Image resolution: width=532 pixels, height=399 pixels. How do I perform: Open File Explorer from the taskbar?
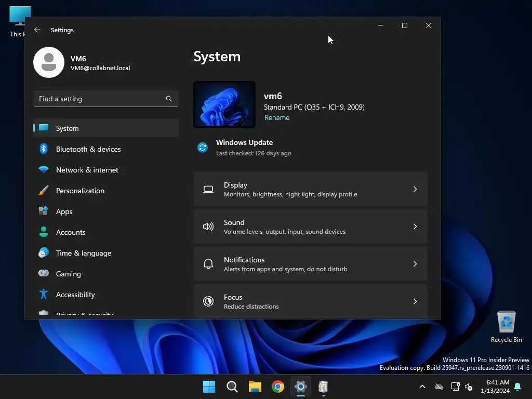pyautogui.click(x=255, y=387)
